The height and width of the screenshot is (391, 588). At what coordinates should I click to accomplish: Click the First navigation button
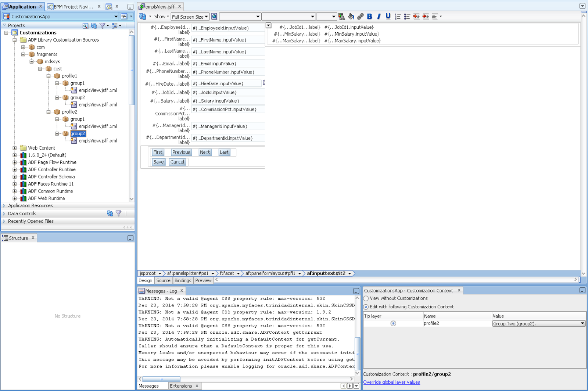coord(158,152)
